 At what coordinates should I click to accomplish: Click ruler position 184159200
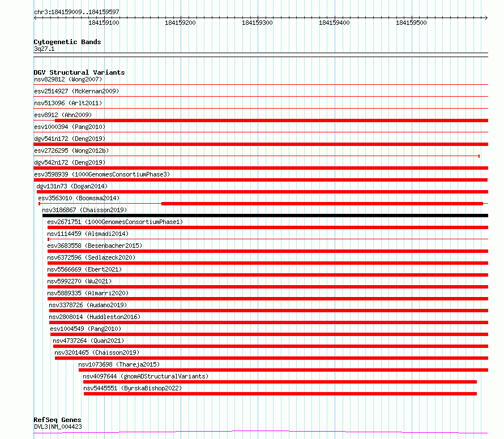(180, 23)
